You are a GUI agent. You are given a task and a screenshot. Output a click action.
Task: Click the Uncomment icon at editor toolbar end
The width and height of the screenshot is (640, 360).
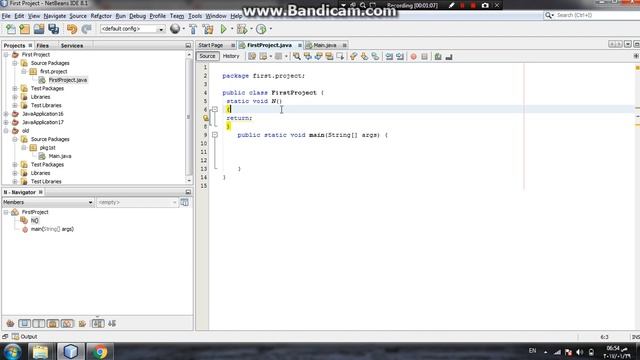[449, 57]
